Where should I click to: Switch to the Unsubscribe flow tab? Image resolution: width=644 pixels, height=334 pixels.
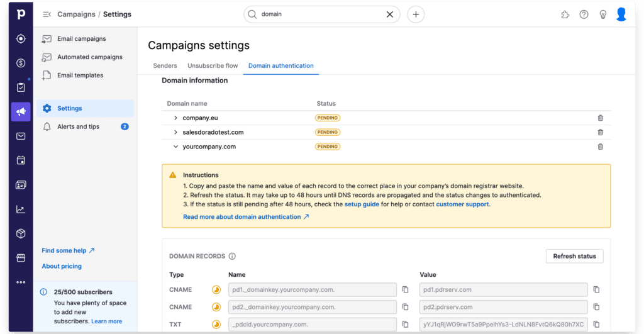click(213, 66)
